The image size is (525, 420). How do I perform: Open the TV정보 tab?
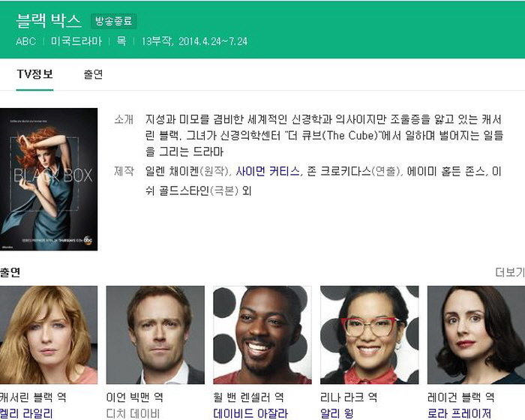34,74
